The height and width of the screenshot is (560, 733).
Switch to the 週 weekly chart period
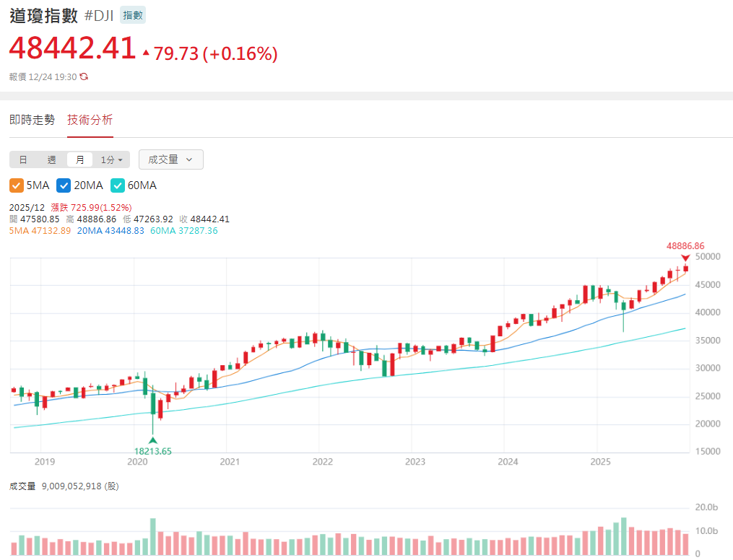tap(51, 159)
